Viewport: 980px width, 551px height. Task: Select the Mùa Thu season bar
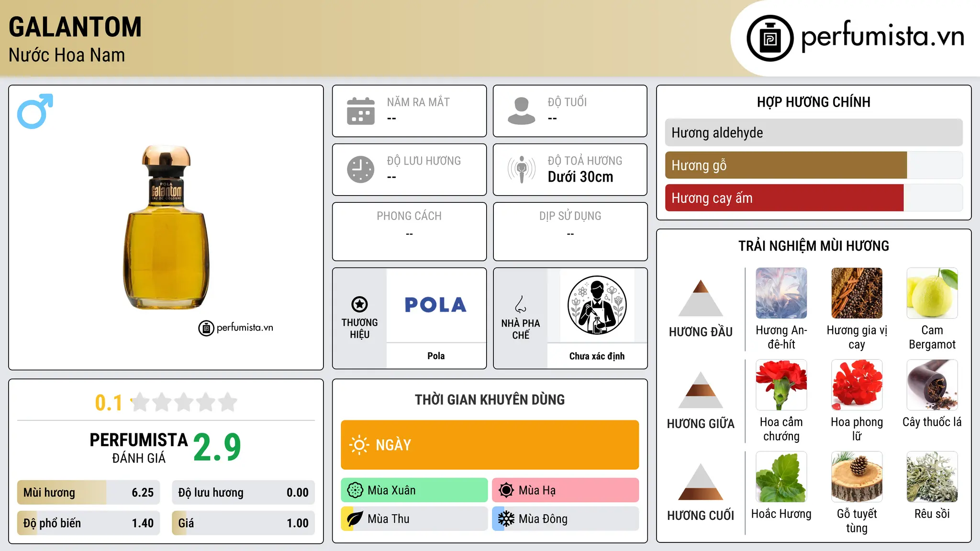(x=414, y=519)
